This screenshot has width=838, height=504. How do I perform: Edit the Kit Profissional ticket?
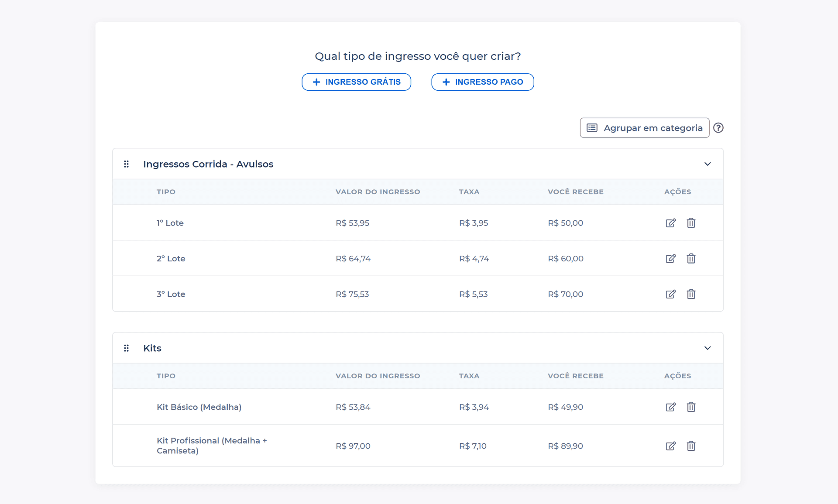[670, 446]
